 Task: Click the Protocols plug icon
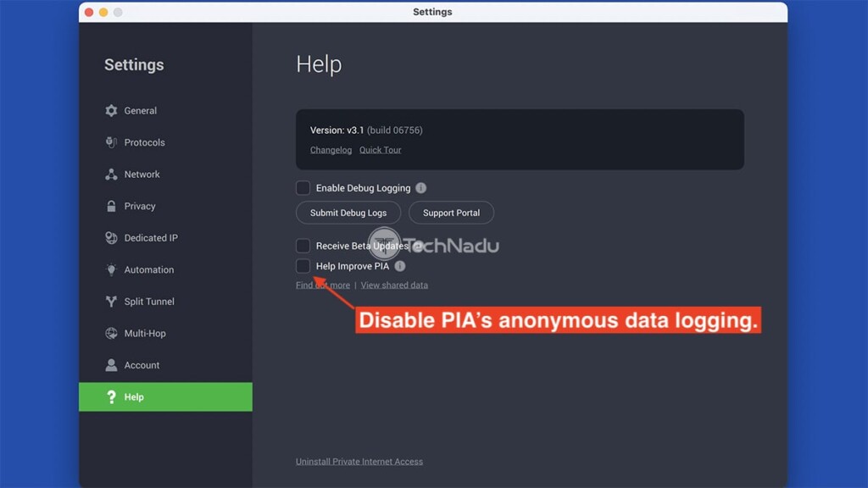coord(111,142)
